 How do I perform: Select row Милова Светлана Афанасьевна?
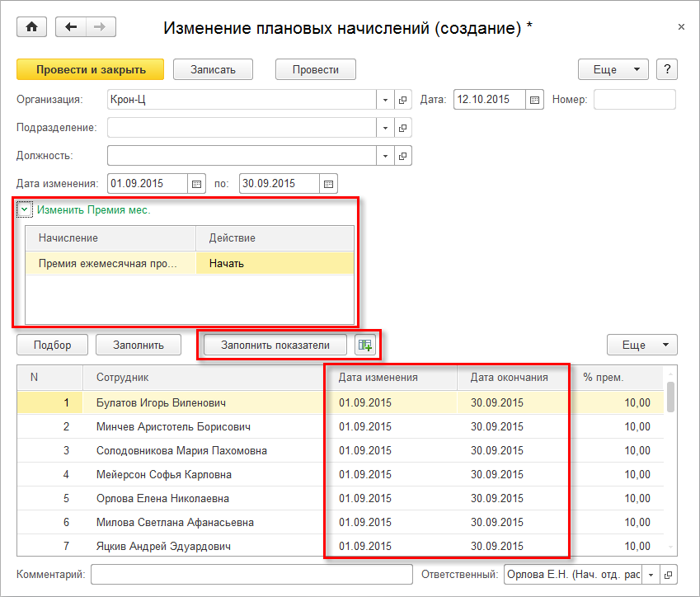341,523
